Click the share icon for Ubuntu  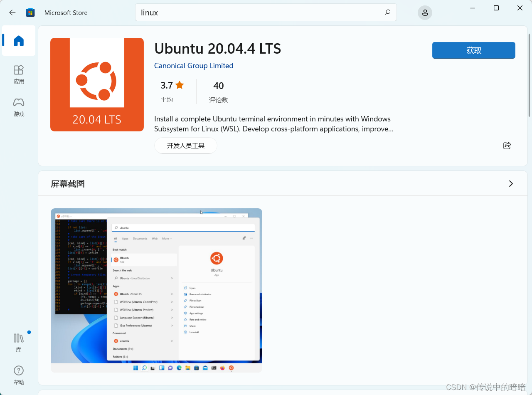(x=507, y=146)
